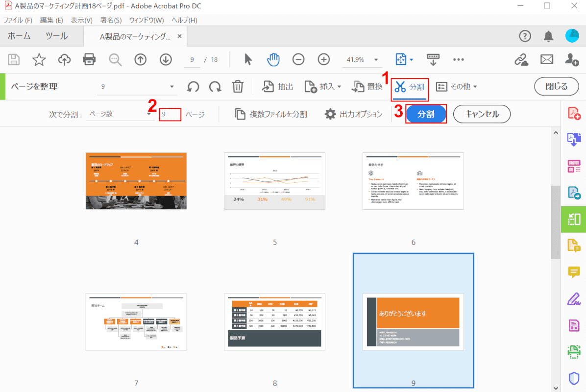Go to the next page arrow
This screenshot has height=392, width=586.
pyautogui.click(x=166, y=59)
